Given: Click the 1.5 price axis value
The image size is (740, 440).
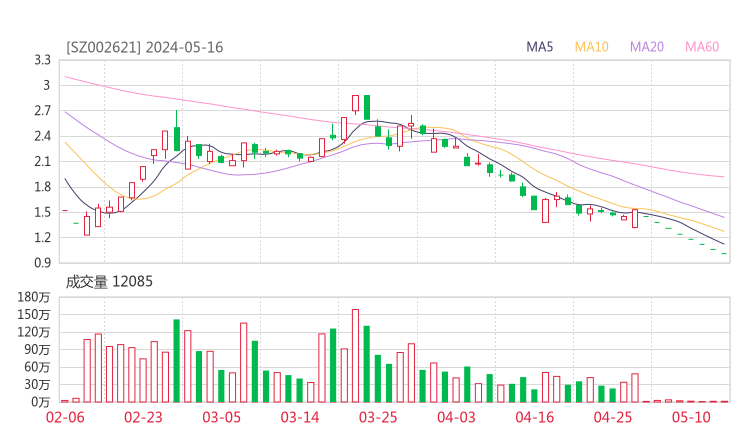Looking at the screenshot, I should point(42,212).
